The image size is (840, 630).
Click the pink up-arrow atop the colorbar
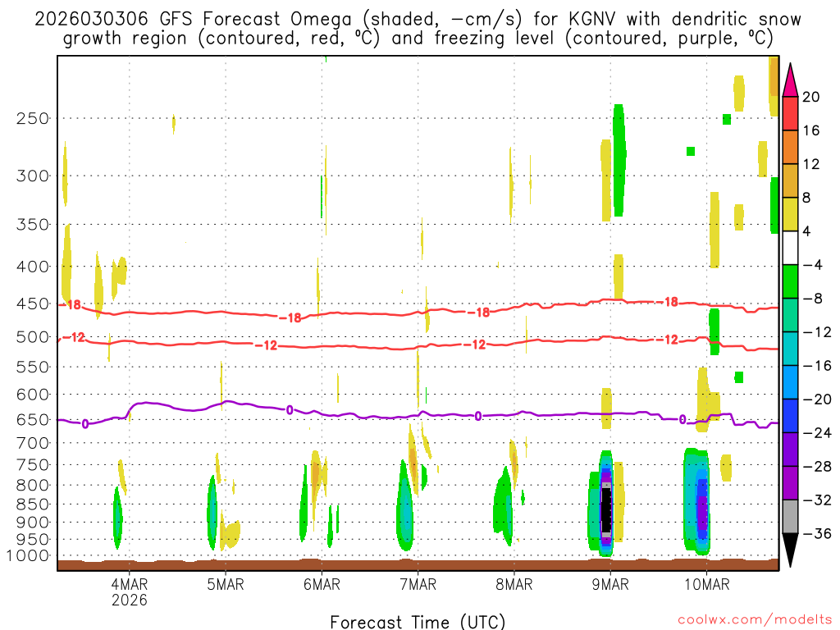point(791,80)
